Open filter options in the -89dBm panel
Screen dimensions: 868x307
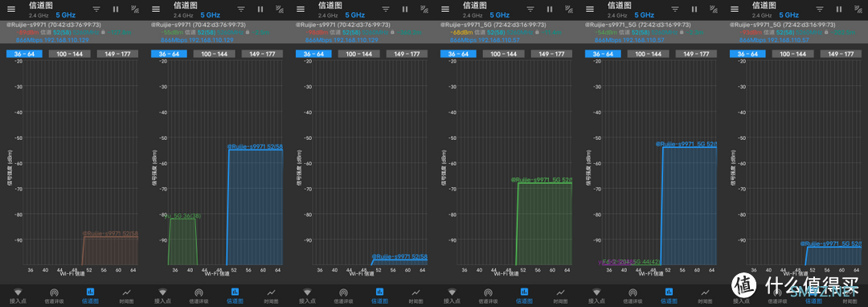[x=97, y=10]
